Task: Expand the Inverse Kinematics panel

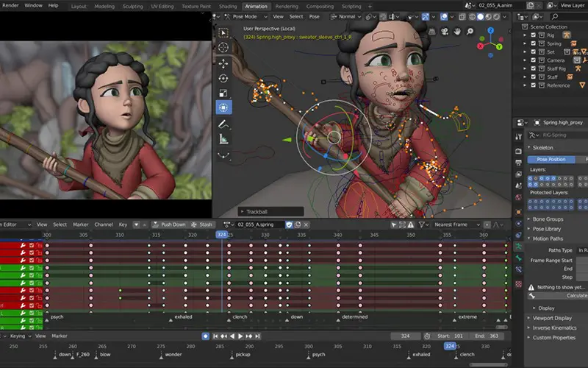Action: [x=555, y=328]
